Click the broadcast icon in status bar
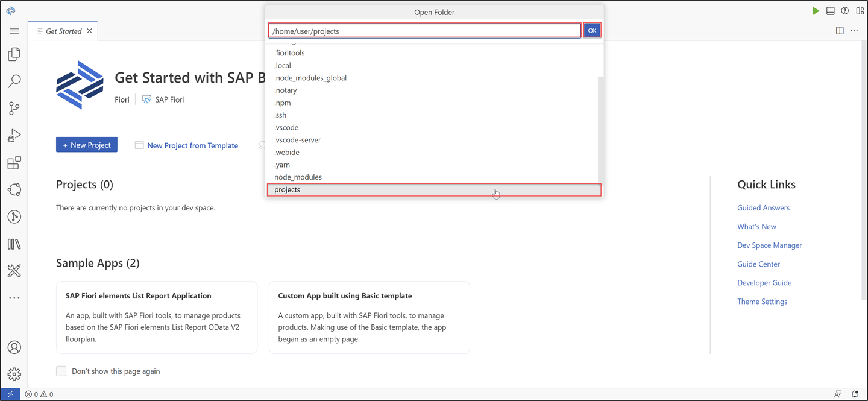The width and height of the screenshot is (868, 401). (x=838, y=394)
